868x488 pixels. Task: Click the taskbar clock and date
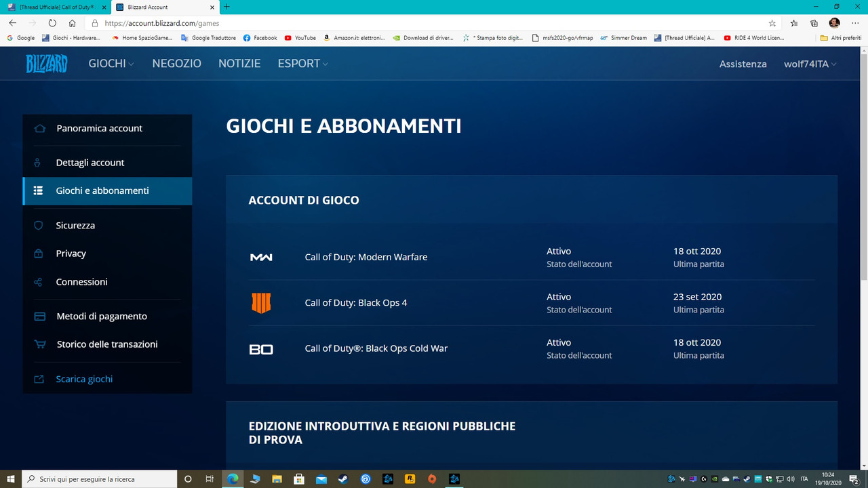coord(828,479)
